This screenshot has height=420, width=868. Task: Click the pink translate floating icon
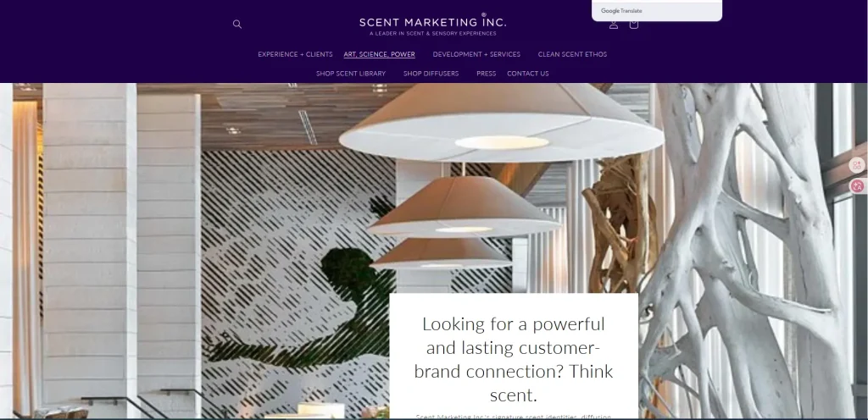[858, 186]
